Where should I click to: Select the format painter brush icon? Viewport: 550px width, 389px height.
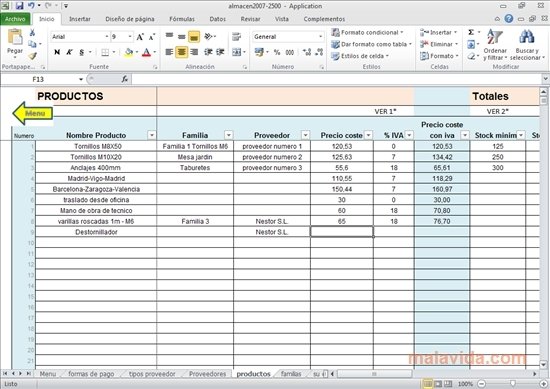coord(32,56)
